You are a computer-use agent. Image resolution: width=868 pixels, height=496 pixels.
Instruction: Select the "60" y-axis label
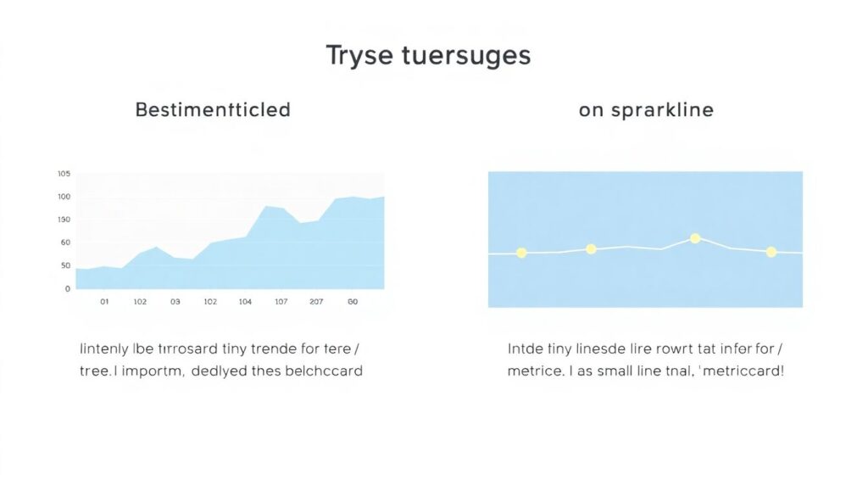[65, 242]
